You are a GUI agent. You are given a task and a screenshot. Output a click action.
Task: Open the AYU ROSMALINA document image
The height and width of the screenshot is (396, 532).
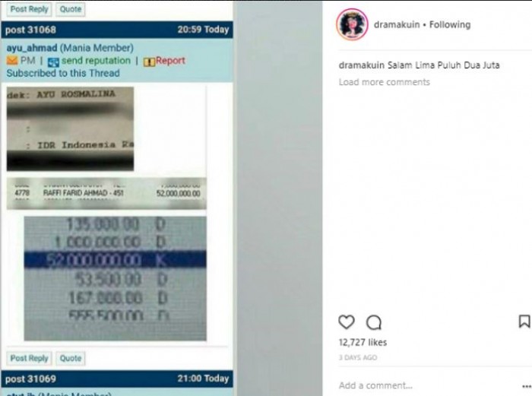pos(70,128)
